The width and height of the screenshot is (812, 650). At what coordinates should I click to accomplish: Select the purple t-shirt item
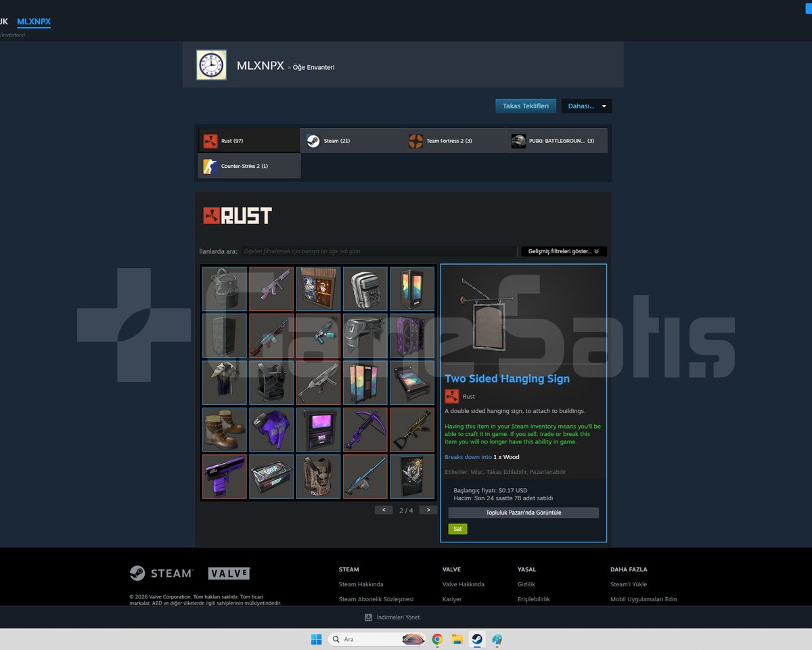(x=271, y=430)
